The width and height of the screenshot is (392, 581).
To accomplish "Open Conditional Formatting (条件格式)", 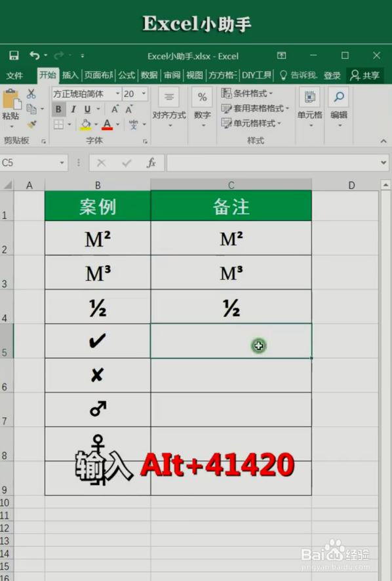I will (246, 93).
